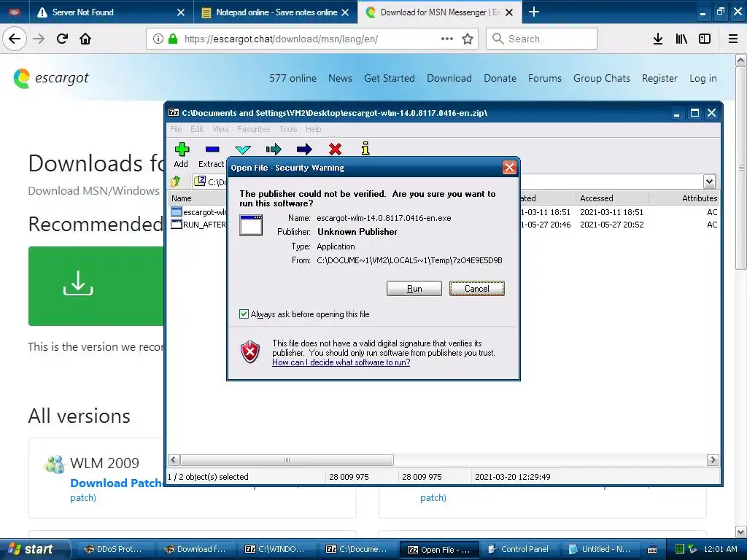The image size is (747, 560).
Task: Toggle browser sidebar icon
Action: point(705,39)
